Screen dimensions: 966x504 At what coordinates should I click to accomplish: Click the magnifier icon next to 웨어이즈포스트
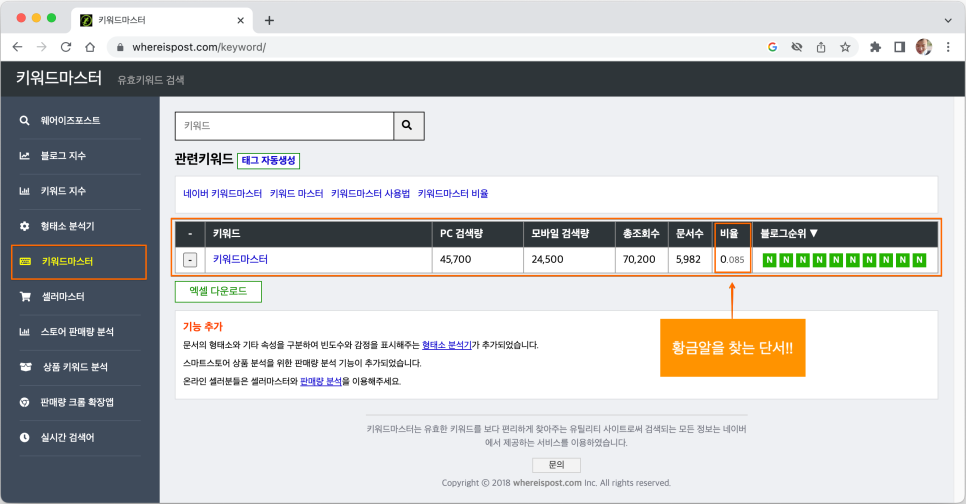pos(25,121)
